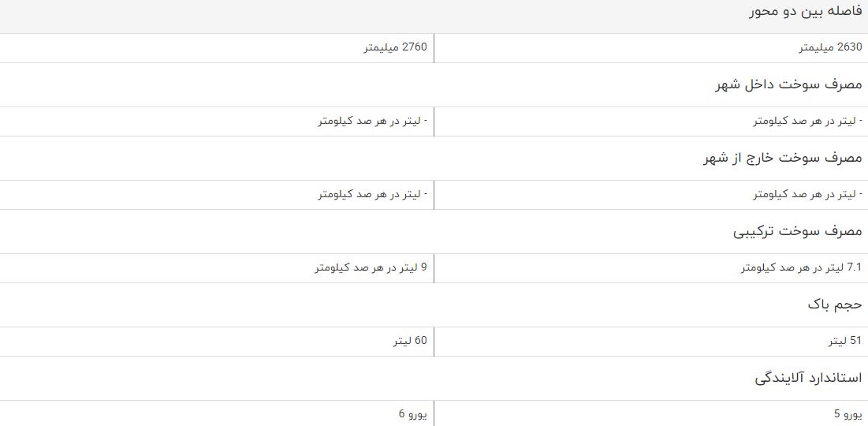Select the 60 لیتر tank value
Viewport: 868px width, 426px height.
(410, 342)
